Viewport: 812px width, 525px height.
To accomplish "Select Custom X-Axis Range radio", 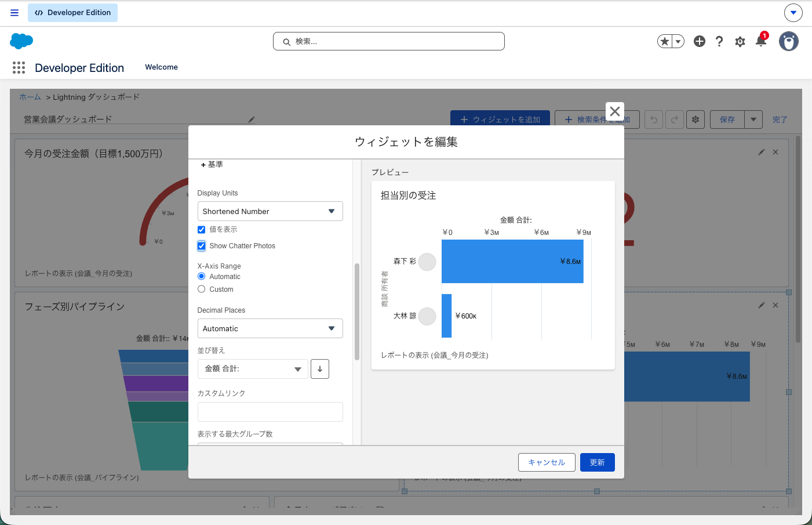I will (201, 289).
